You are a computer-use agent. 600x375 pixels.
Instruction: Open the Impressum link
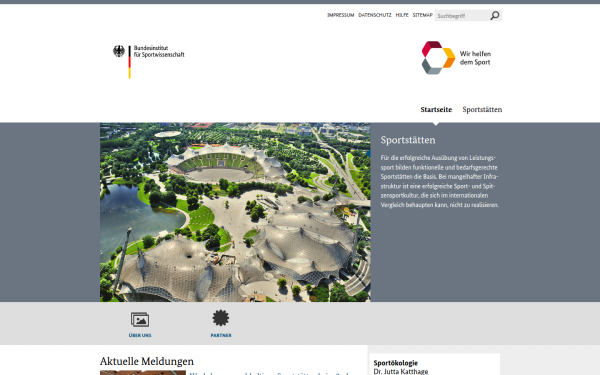(341, 15)
